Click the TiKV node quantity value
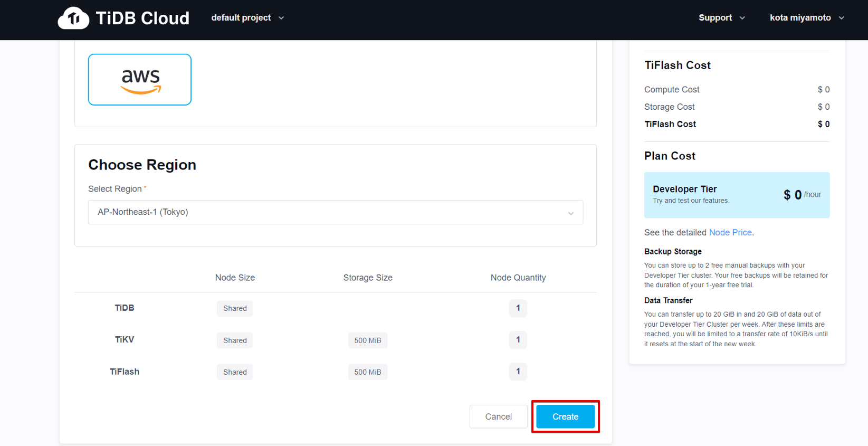Viewport: 868px width, 446px height. pyautogui.click(x=518, y=340)
